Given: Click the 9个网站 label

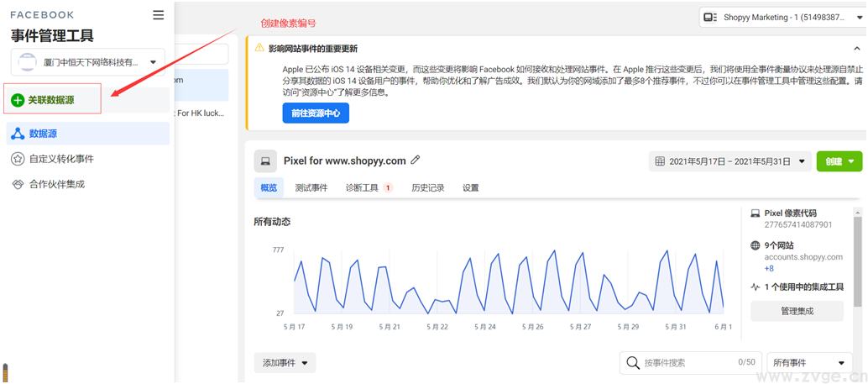Looking at the screenshot, I should pyautogui.click(x=779, y=245).
